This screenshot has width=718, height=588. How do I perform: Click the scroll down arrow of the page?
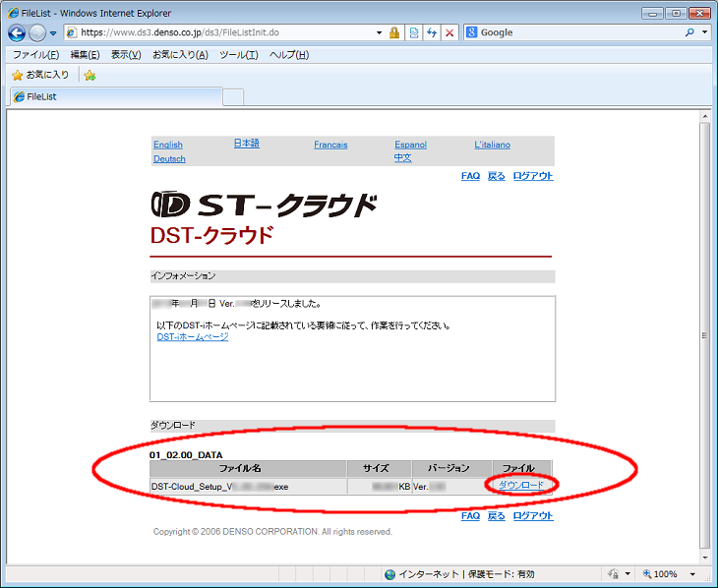705,558
